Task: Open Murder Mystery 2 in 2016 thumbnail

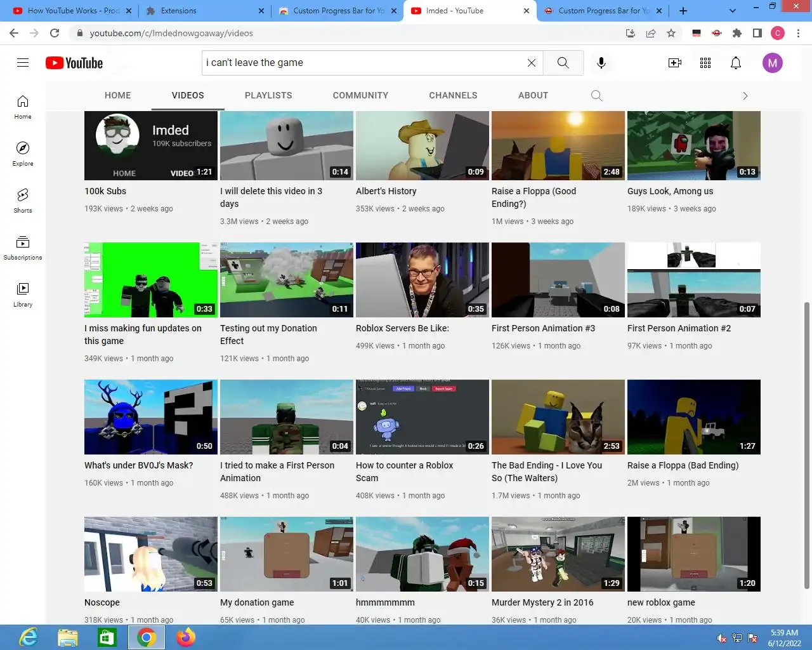Action: (558, 554)
